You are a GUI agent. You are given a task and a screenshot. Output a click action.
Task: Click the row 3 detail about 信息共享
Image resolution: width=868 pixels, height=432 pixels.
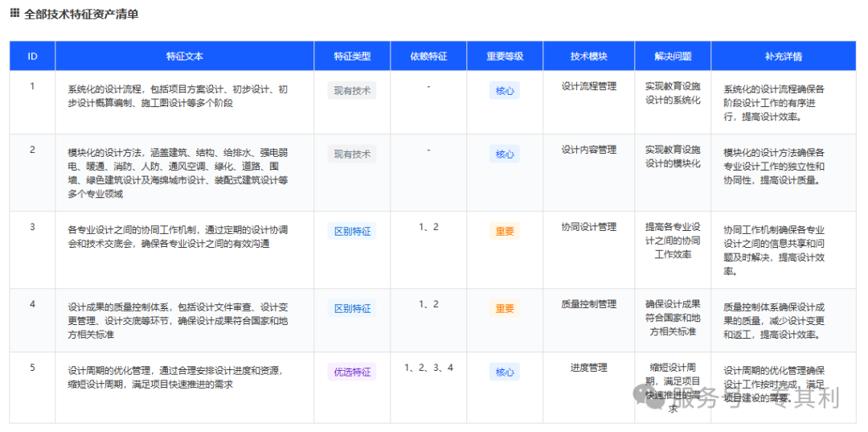(775, 249)
